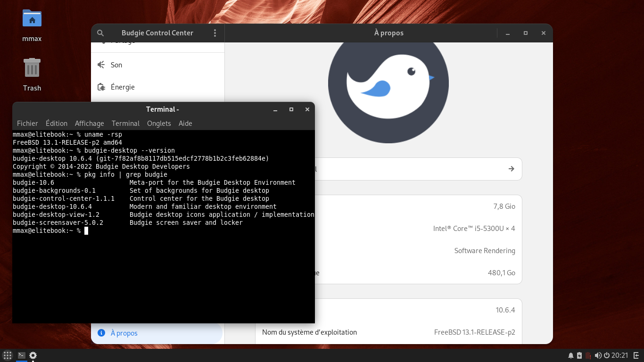Click the power button tray icon
Screen dimensions: 644x362
[x=606, y=355]
